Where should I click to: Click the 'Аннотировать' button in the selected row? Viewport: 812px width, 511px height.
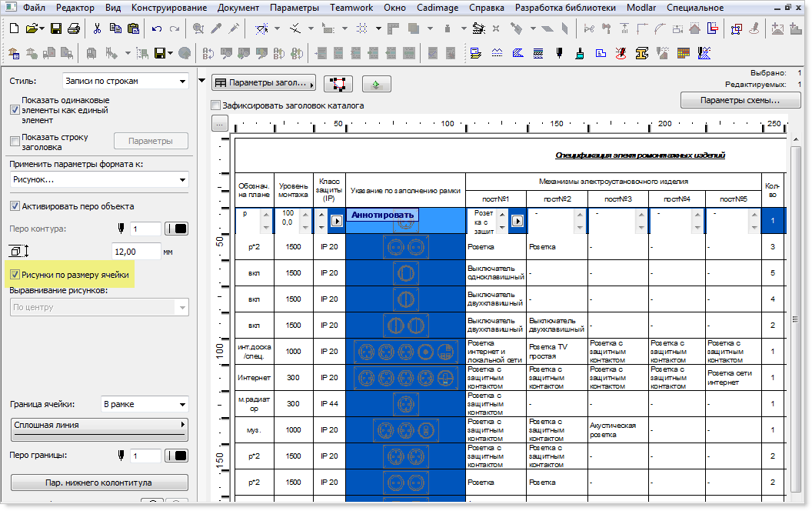click(x=383, y=215)
